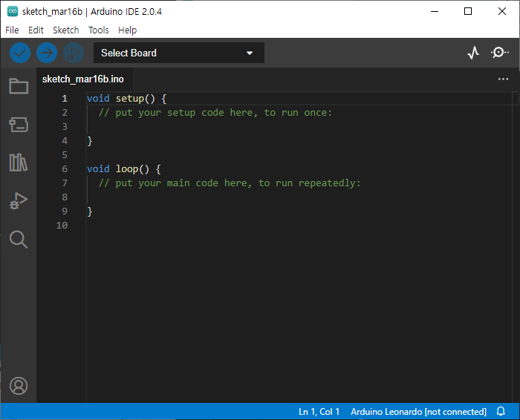The height and width of the screenshot is (420, 520).
Task: Open the Select Board dropdown
Action: [x=179, y=53]
